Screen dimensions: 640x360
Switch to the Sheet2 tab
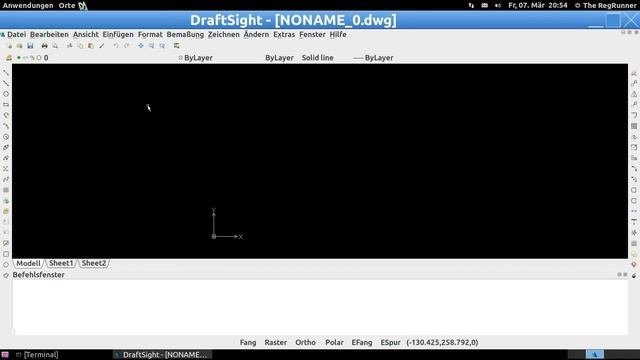point(93,263)
